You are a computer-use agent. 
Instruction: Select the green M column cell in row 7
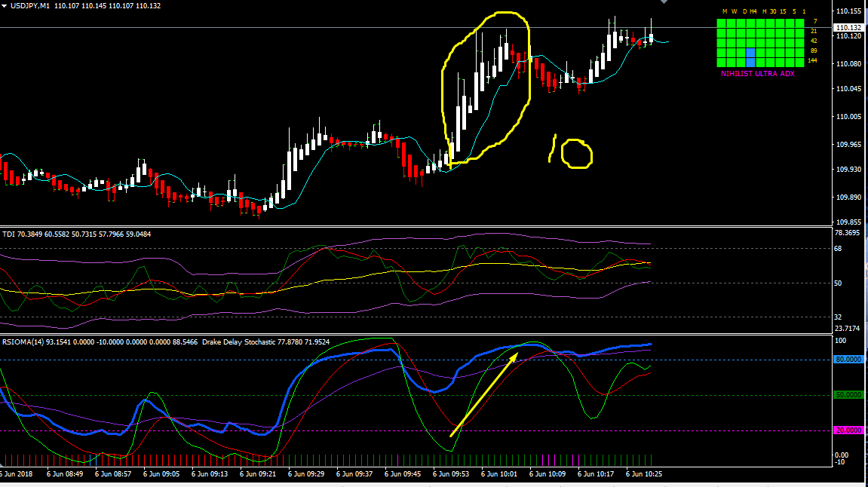721,23
